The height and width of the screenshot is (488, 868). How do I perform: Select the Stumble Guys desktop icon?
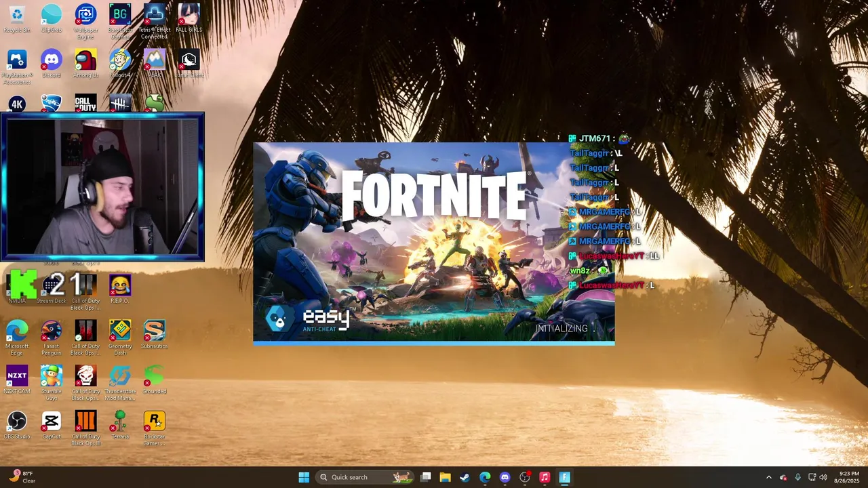click(52, 382)
